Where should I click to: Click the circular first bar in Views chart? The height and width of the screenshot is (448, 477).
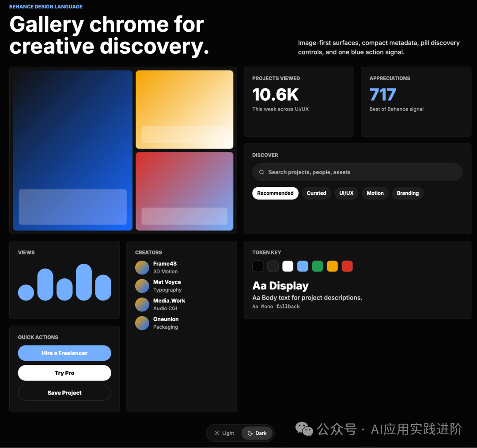[x=26, y=292]
